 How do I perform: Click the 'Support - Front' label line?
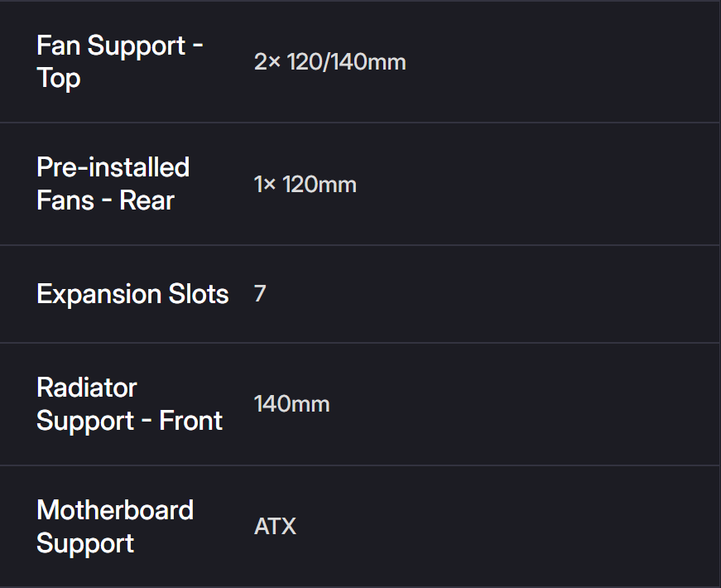click(x=130, y=421)
